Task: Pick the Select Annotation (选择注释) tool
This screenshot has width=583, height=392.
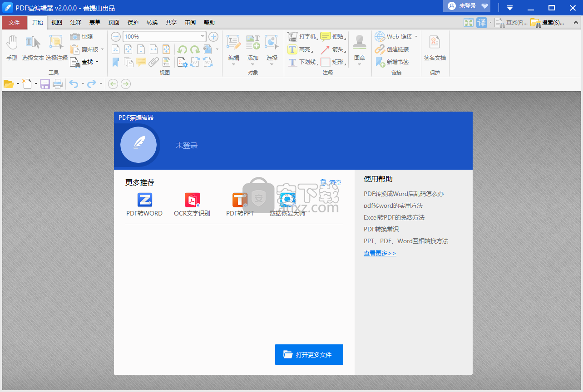Action: pyautogui.click(x=56, y=48)
